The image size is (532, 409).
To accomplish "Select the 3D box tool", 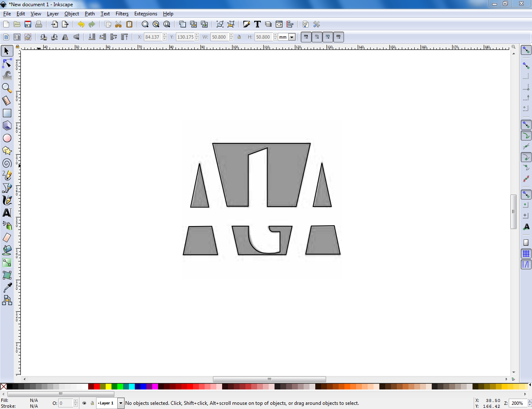I will tap(7, 126).
